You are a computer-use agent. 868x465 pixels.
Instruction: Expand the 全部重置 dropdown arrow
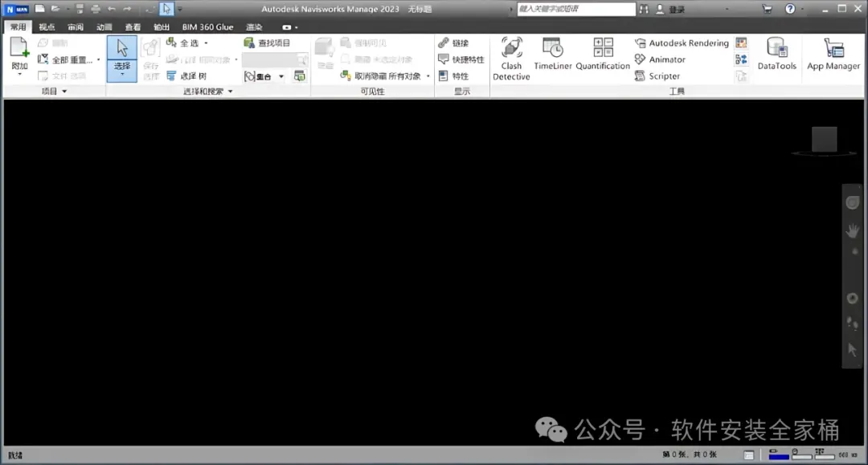click(x=99, y=59)
